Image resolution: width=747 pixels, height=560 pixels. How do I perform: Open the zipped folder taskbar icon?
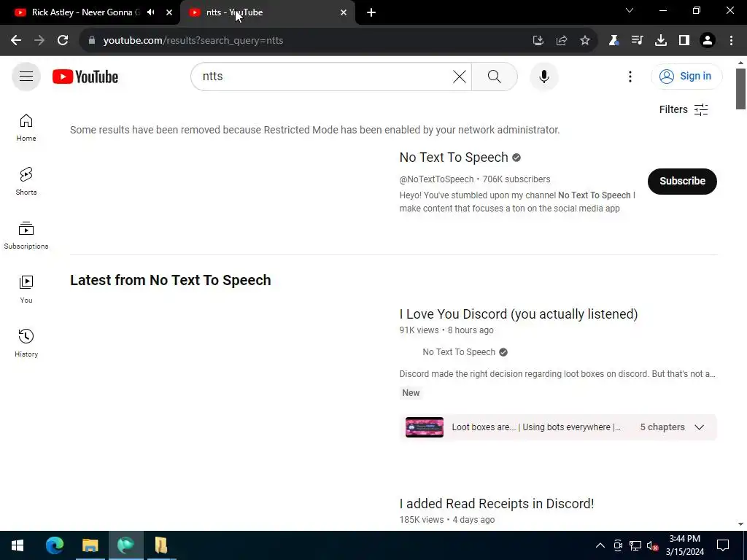(161, 545)
